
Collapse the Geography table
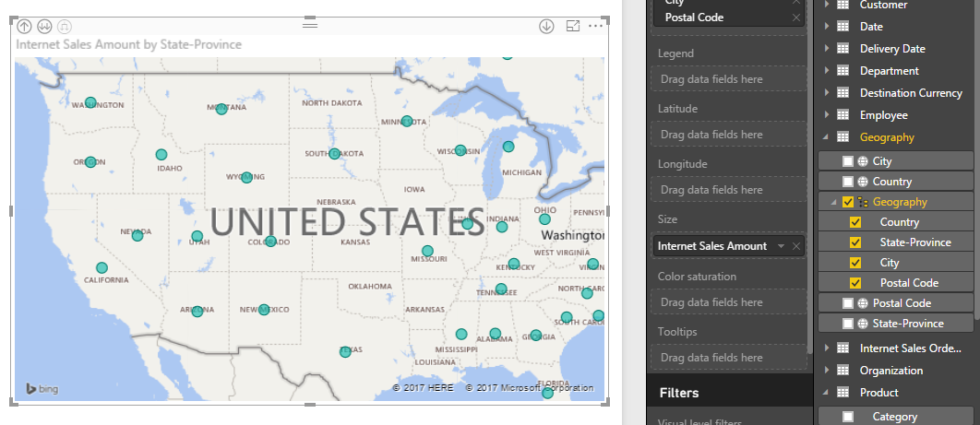[x=827, y=137]
